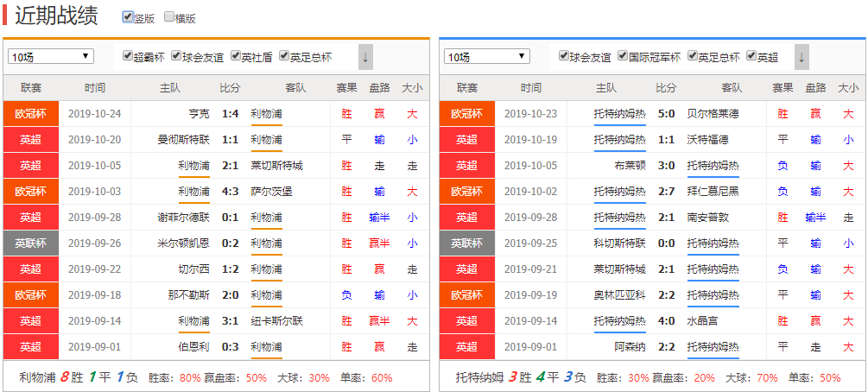Toggle the 竖版 checkbox
The image size is (868, 392).
(128, 18)
